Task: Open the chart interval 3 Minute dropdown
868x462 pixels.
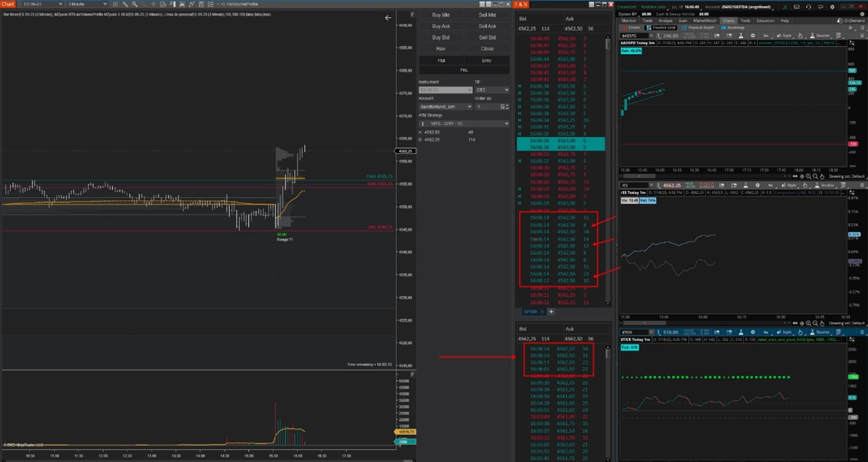Action: point(87,4)
